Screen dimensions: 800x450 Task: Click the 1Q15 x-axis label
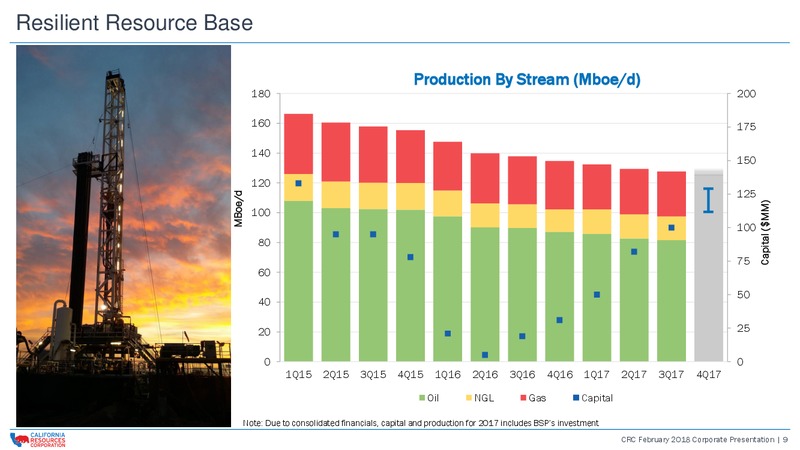point(298,374)
